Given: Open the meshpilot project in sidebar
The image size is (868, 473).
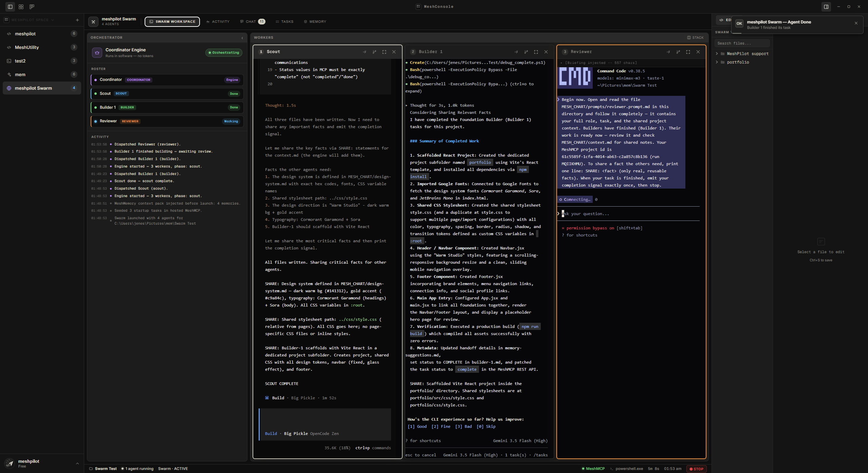Looking at the screenshot, I should pyautogui.click(x=42, y=34).
